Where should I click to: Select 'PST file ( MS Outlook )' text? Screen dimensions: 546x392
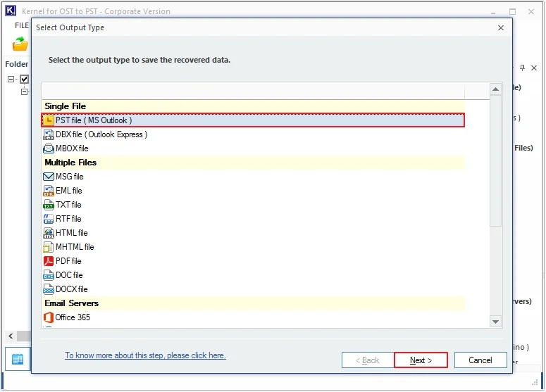[94, 120]
